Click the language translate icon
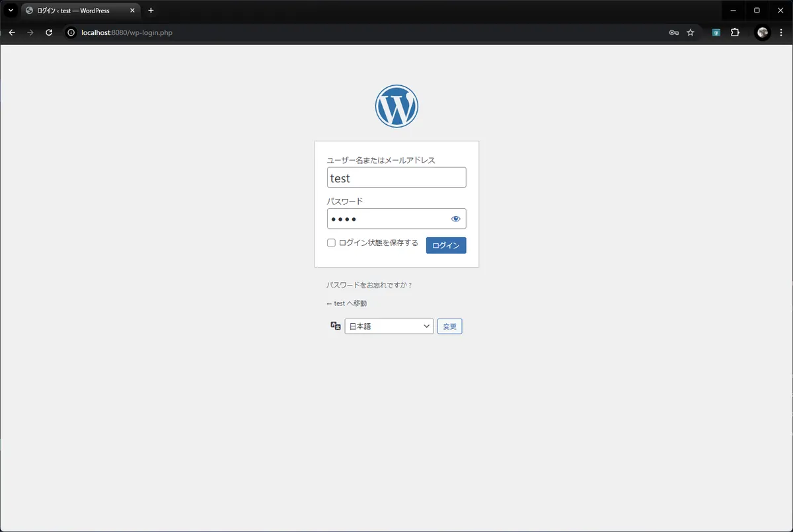Image resolution: width=793 pixels, height=532 pixels. 336,326
